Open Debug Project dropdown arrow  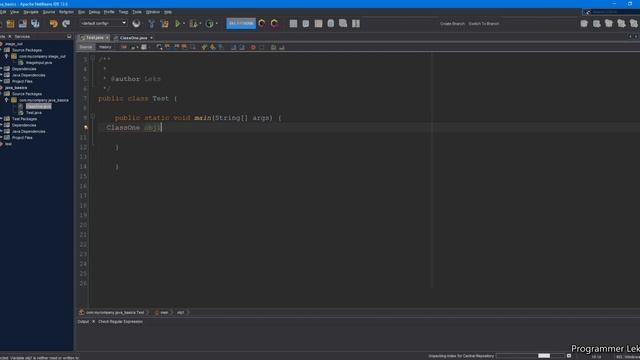(200, 24)
